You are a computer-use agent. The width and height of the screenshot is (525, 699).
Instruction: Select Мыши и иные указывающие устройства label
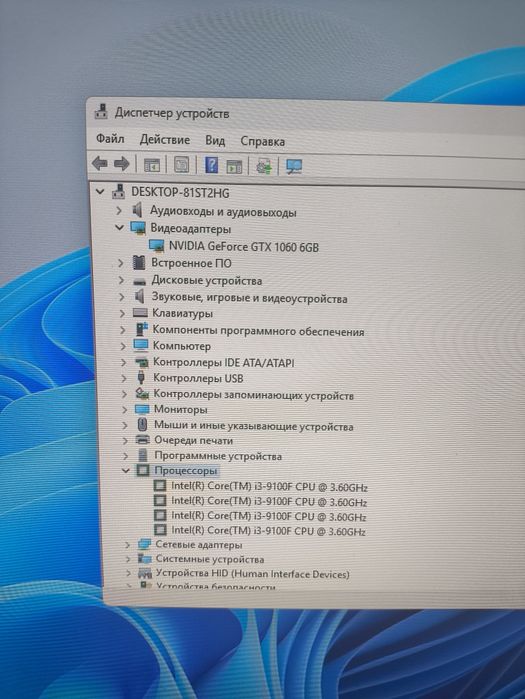pyautogui.click(x=254, y=426)
